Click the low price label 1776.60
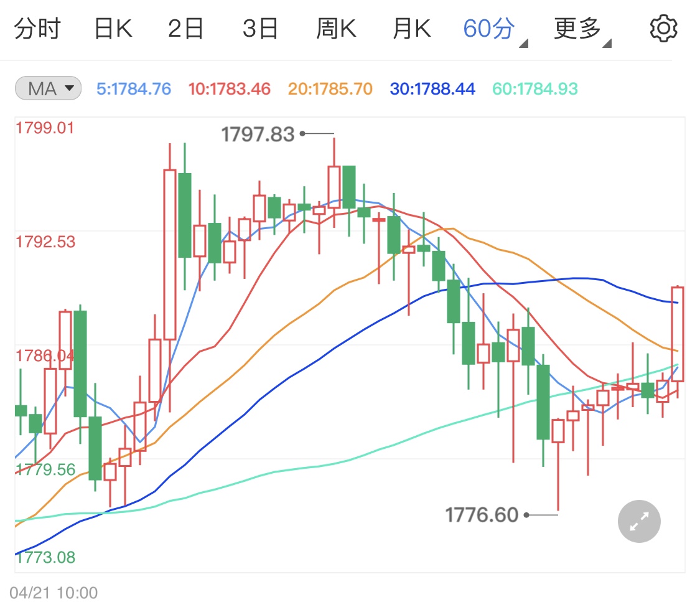 (x=482, y=515)
